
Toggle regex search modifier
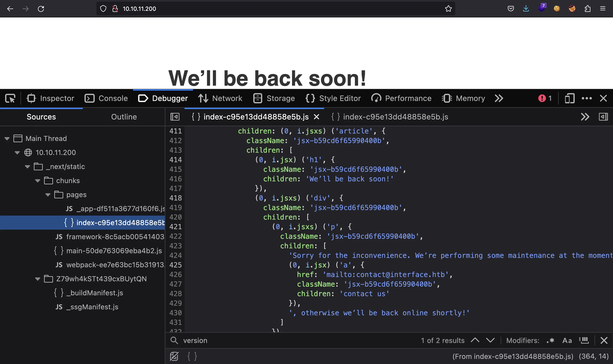tap(550, 340)
